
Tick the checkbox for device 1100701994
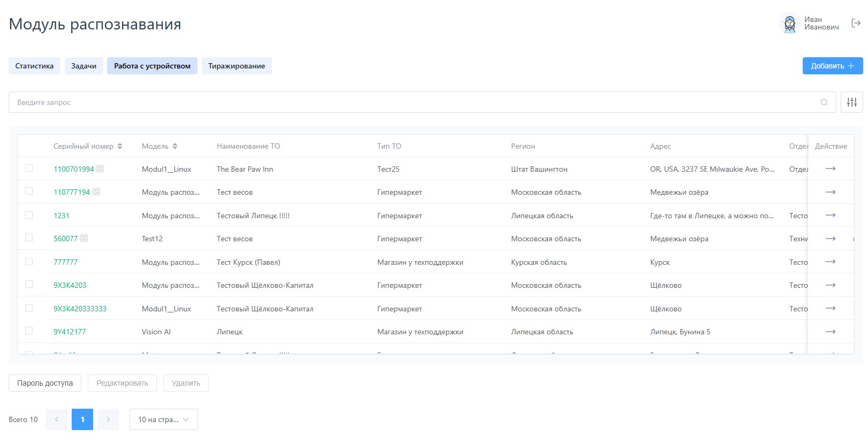29,168
